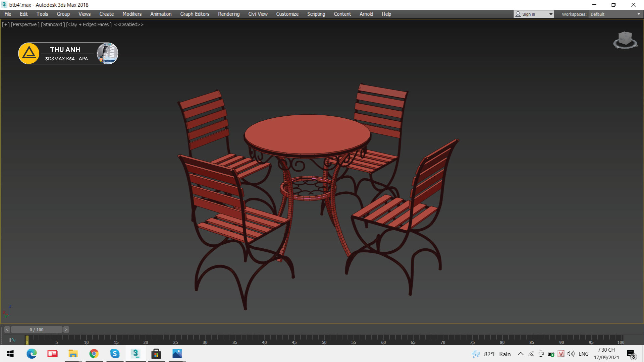This screenshot has height=362, width=644.
Task: Click the previous frame arrow button
Action: pos(7,329)
